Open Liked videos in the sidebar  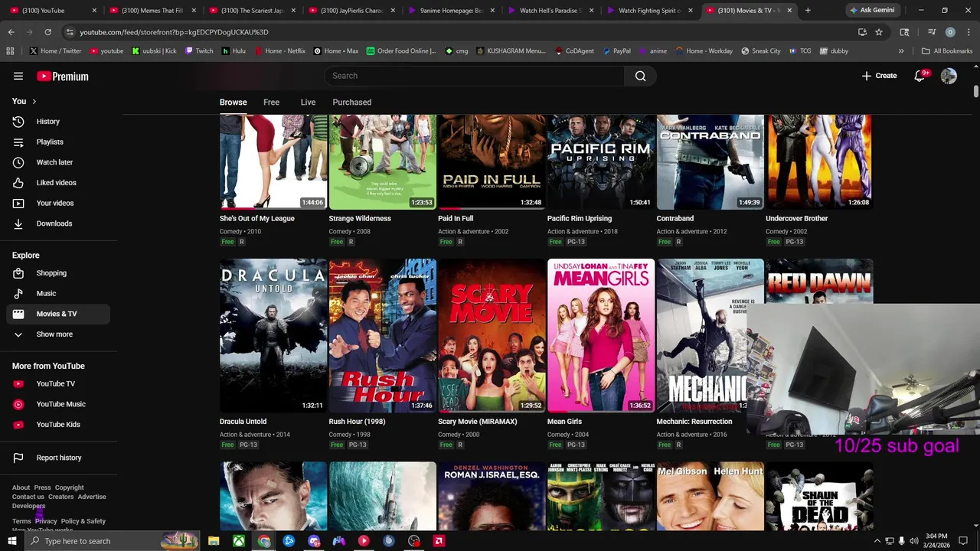[x=58, y=183]
